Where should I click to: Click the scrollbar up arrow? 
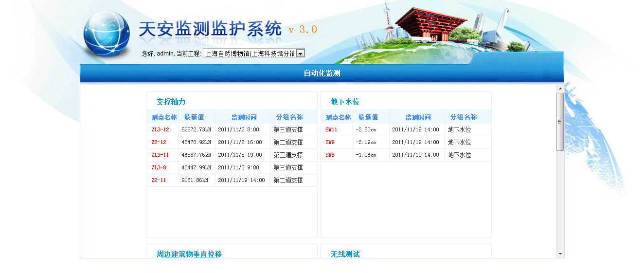coord(560,89)
